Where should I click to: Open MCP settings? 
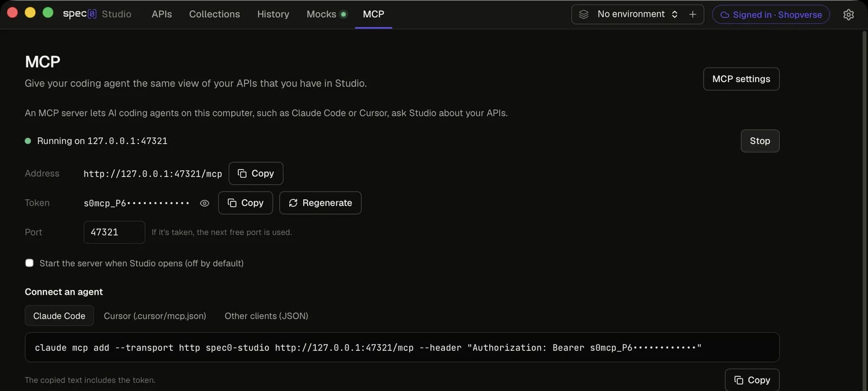(741, 79)
